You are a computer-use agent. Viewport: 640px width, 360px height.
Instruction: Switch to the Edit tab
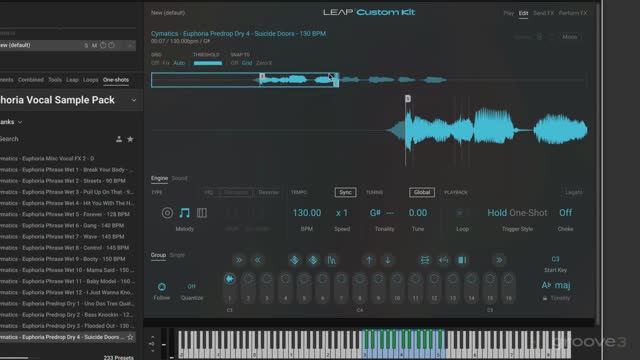[x=523, y=13]
